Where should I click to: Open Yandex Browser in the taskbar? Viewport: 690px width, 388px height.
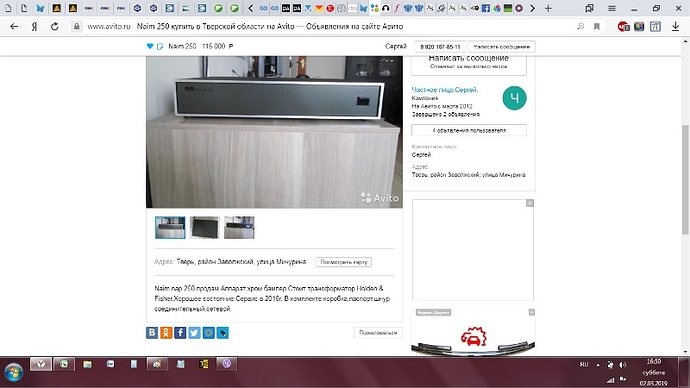point(41,364)
